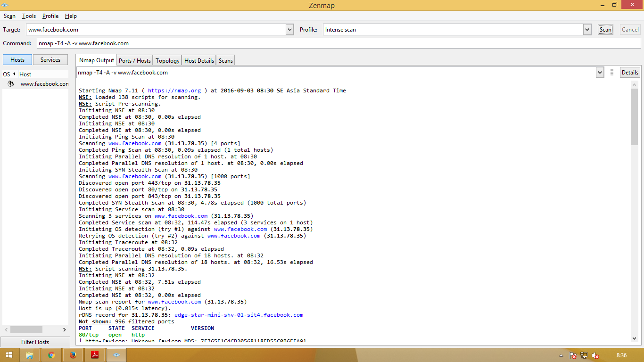
Task: Launch Firefox from the taskbar
Action: (73, 355)
